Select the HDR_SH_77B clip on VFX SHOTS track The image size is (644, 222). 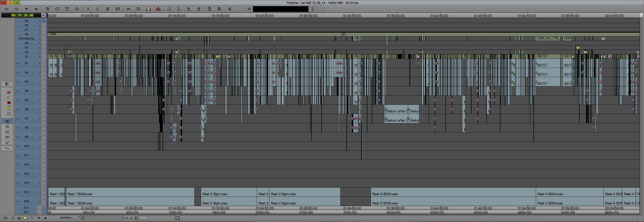point(549,38)
